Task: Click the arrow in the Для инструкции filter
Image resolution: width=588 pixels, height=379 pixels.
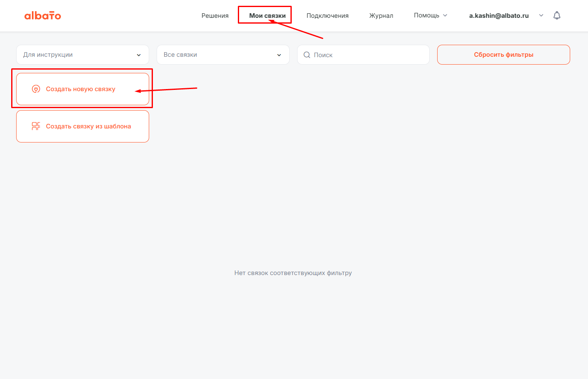Action: click(x=139, y=55)
